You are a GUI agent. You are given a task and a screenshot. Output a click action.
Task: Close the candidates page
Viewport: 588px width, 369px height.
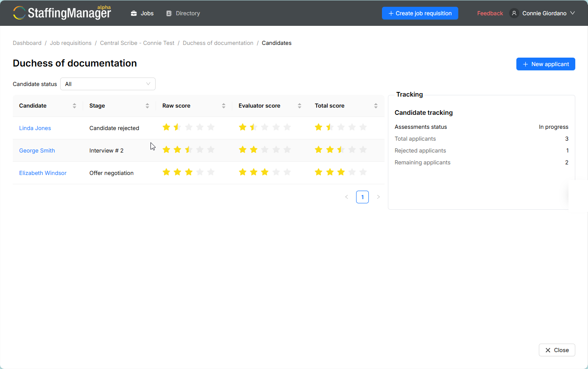click(557, 350)
